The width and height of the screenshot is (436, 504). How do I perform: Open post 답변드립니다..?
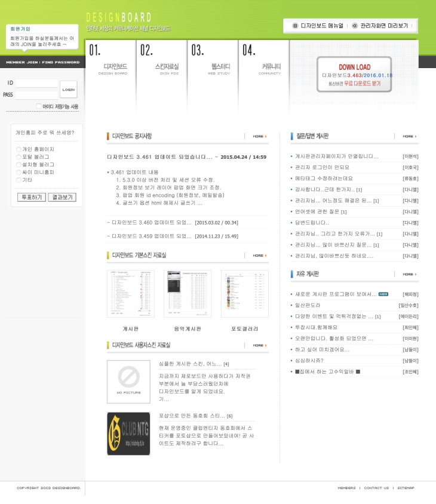312,223
